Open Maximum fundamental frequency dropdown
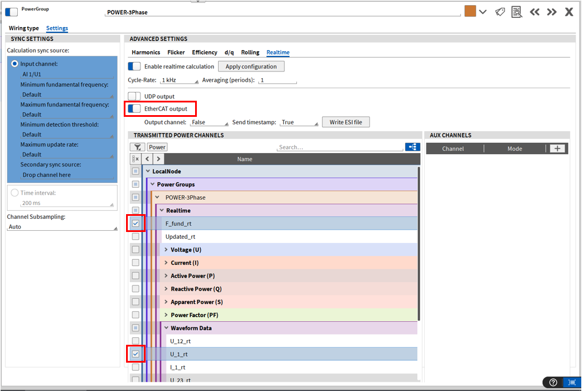583x392 pixels. (67, 115)
